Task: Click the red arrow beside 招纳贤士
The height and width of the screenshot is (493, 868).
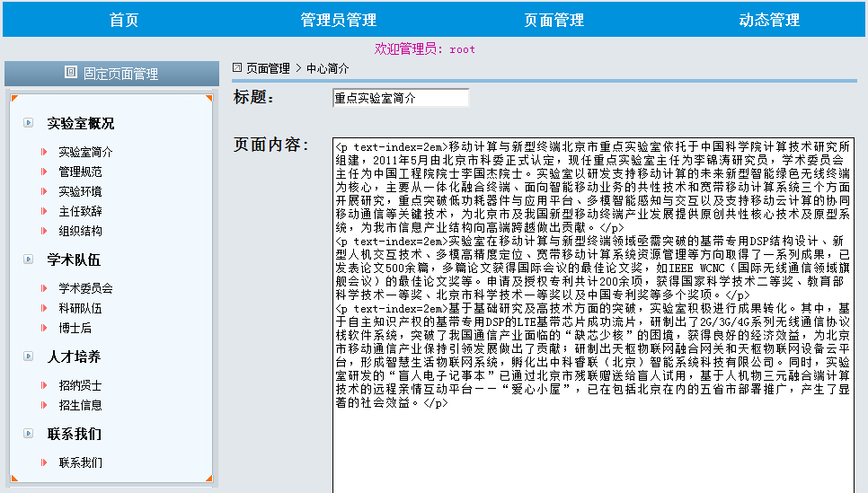Action: click(x=44, y=385)
